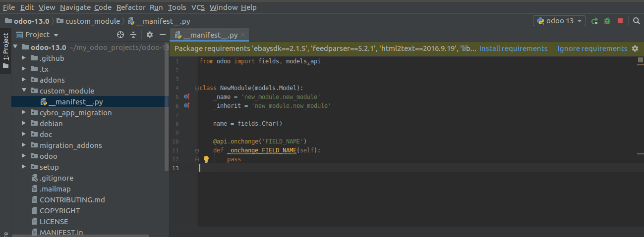Open the File menu
This screenshot has height=237, width=644.
(x=9, y=7)
